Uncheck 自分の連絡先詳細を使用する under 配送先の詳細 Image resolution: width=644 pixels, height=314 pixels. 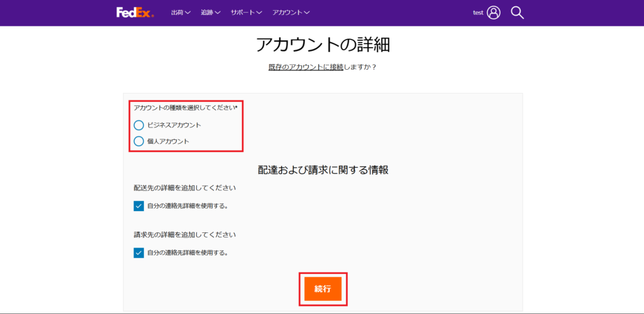[x=139, y=206]
